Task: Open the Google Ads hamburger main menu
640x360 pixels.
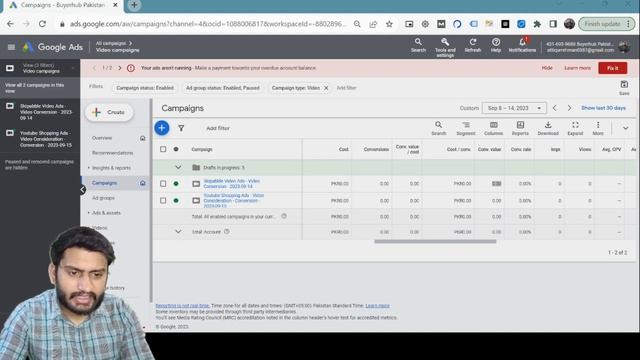Action: (11, 47)
